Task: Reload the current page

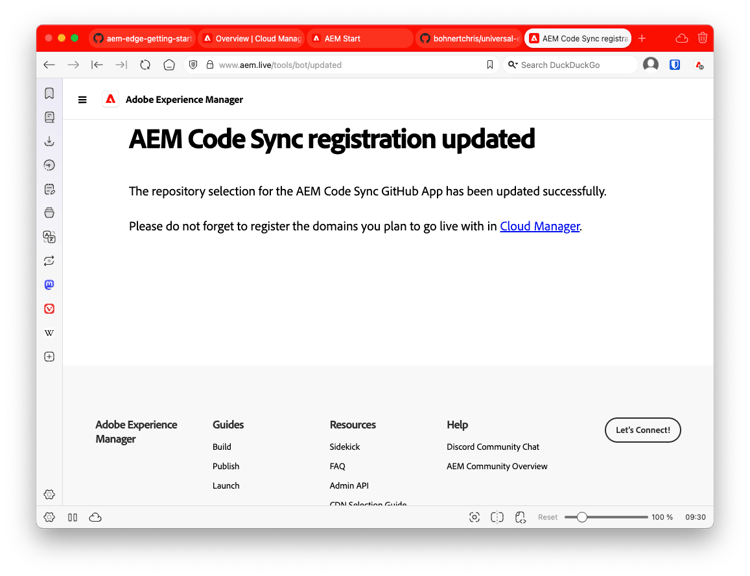Action: click(x=145, y=65)
